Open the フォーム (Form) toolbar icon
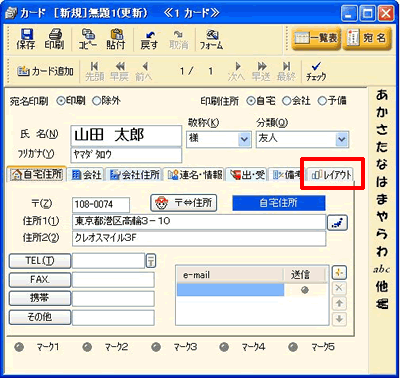Screen dimensions: 400x378 pyautogui.click(x=211, y=39)
